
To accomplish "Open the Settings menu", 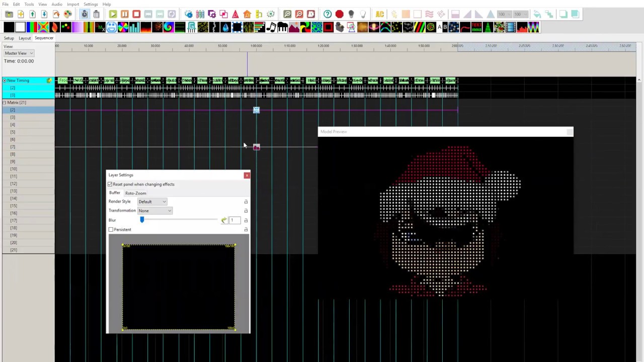I will [x=91, y=4].
